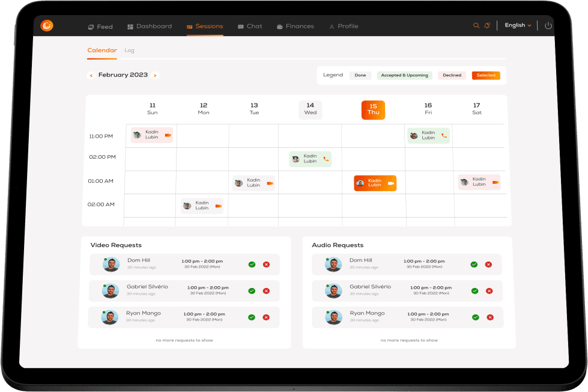Select day 12 Mon
Viewport: 588px width, 392px height.
[204, 109]
